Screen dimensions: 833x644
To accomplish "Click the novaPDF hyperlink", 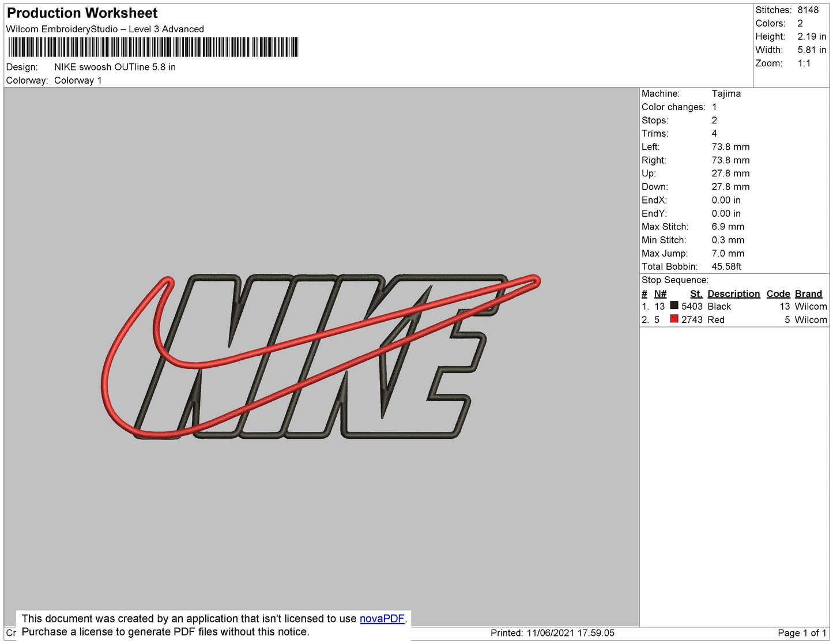I will [382, 619].
